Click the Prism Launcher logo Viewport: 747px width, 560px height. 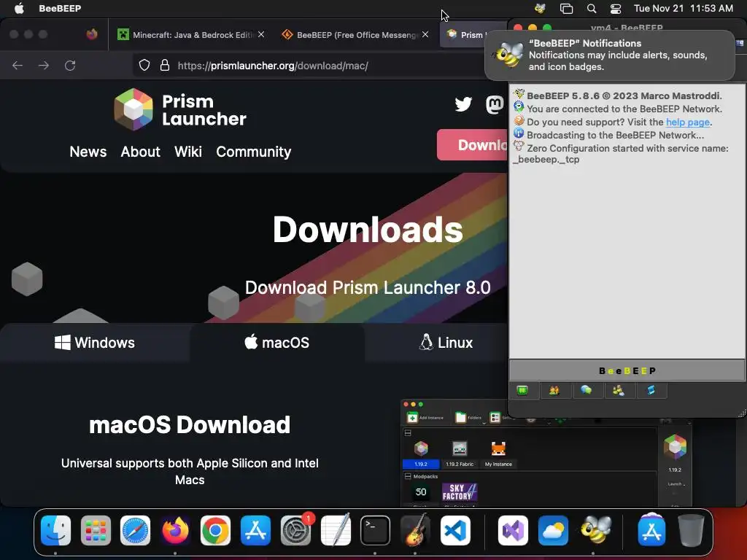coord(180,110)
